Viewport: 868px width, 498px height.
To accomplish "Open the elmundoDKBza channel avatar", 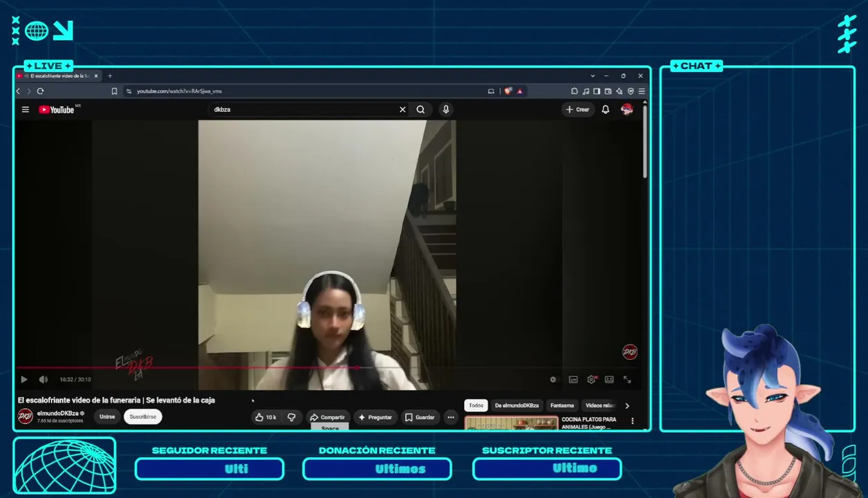I will (x=25, y=416).
